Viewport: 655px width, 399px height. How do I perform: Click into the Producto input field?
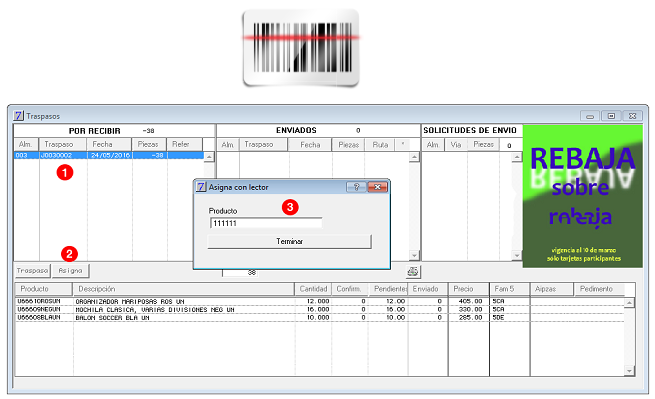tap(266, 223)
